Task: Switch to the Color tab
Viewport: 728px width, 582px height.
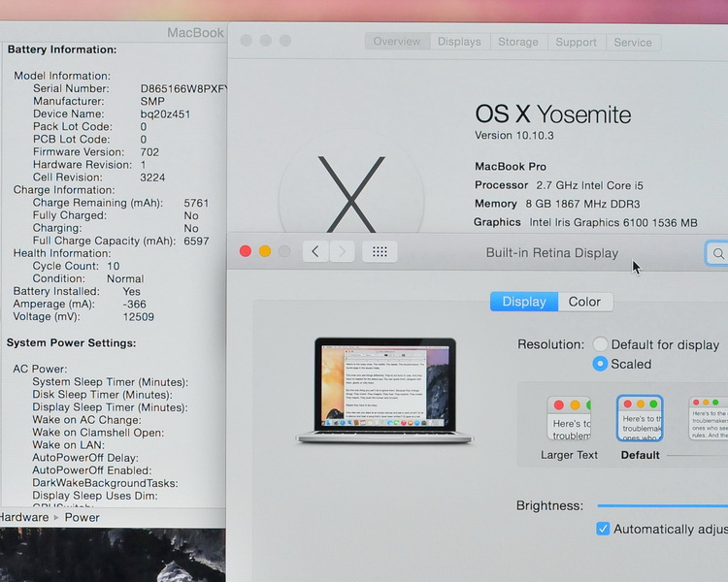Action: pyautogui.click(x=585, y=302)
